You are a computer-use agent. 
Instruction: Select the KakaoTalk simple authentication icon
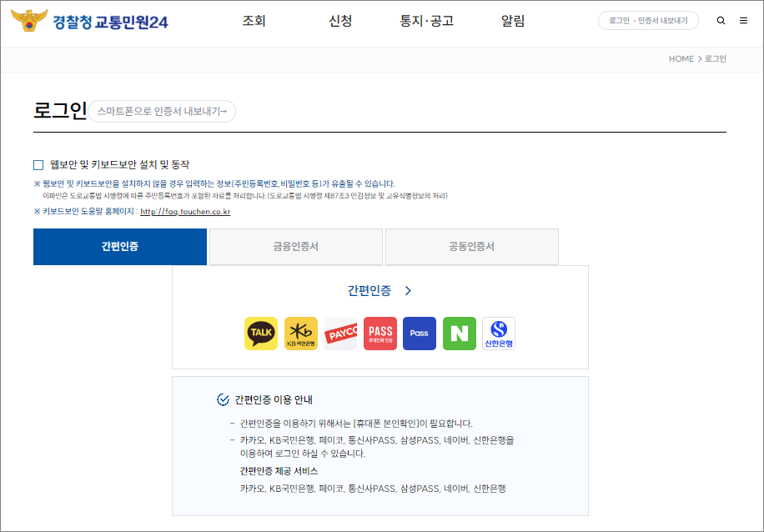pyautogui.click(x=261, y=333)
